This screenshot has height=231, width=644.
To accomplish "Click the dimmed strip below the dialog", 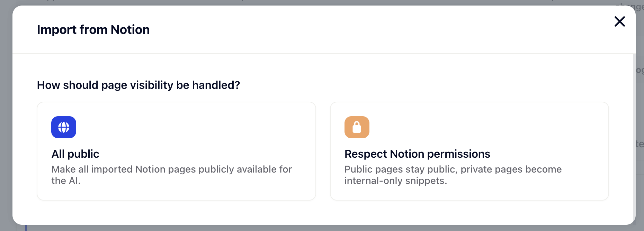I will (x=322, y=228).
